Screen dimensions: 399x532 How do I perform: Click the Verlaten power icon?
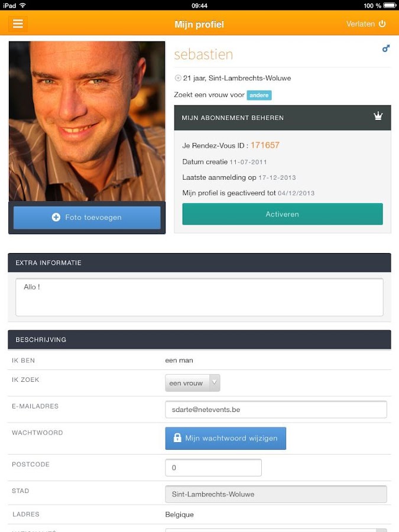(382, 24)
